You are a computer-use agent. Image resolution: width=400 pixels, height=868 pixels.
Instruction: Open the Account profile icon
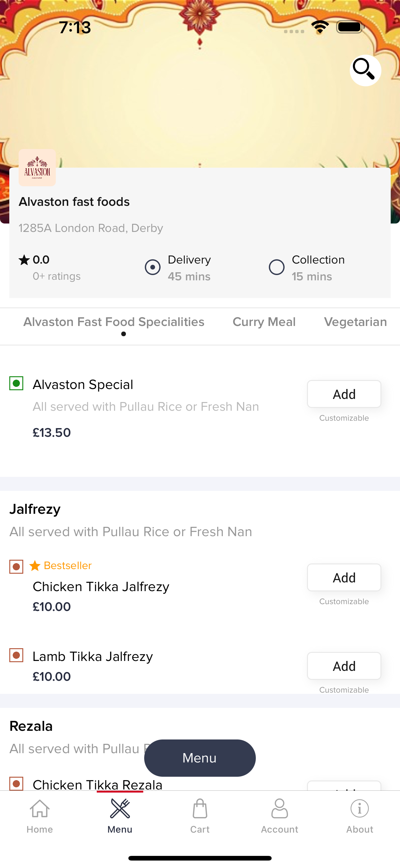click(x=279, y=809)
